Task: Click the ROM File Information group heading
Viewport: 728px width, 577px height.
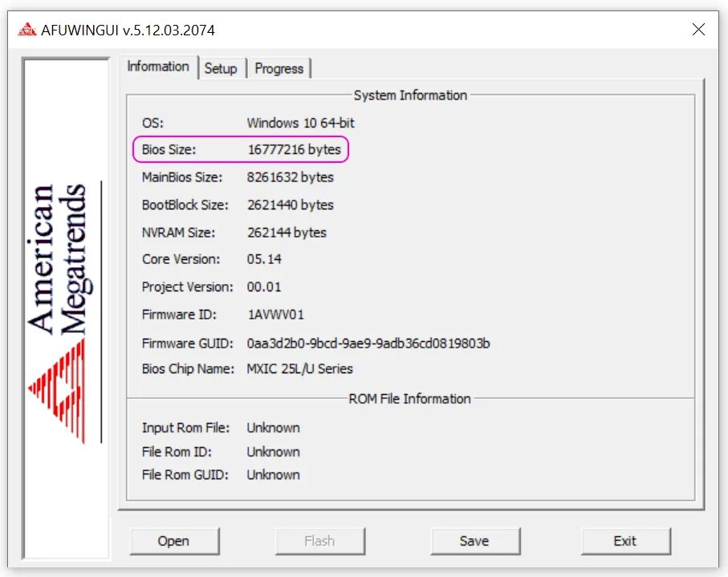Action: (409, 399)
